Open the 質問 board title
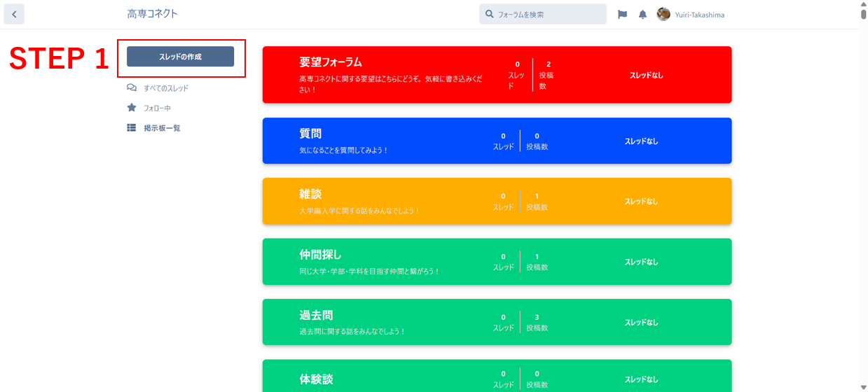 310,134
